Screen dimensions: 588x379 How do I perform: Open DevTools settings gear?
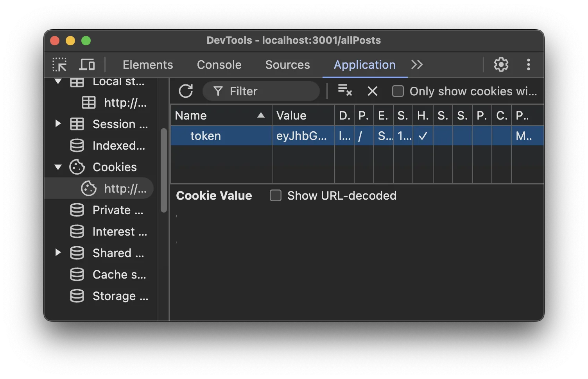point(501,64)
